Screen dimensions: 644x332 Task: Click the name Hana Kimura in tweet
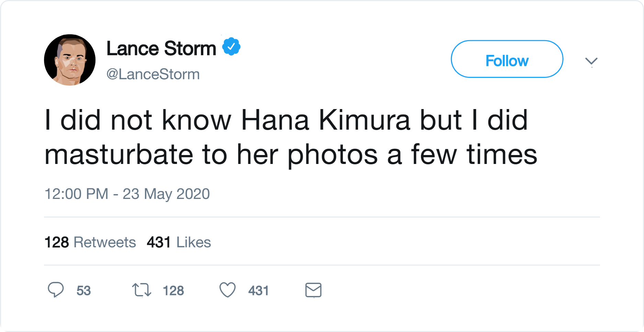326,120
